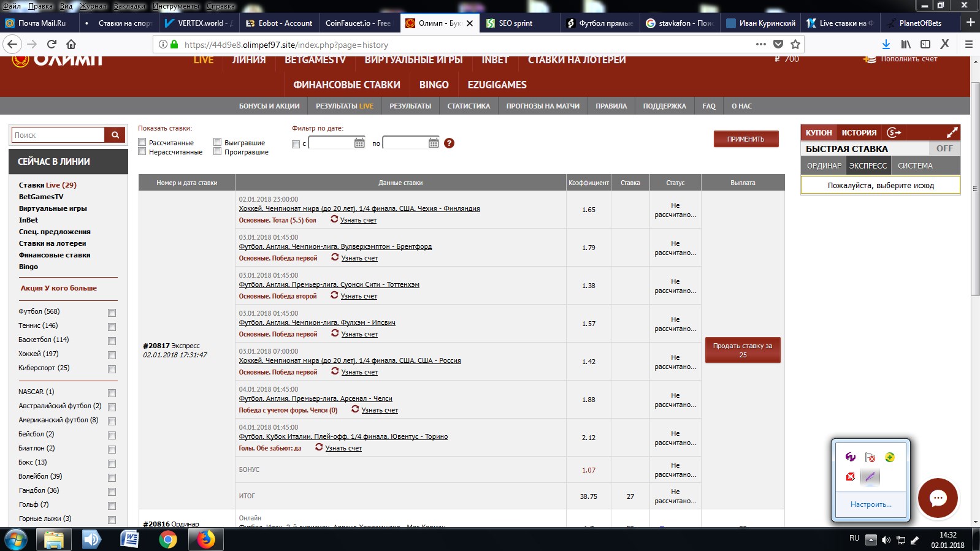Click the volume icon in system tray

[x=886, y=540]
